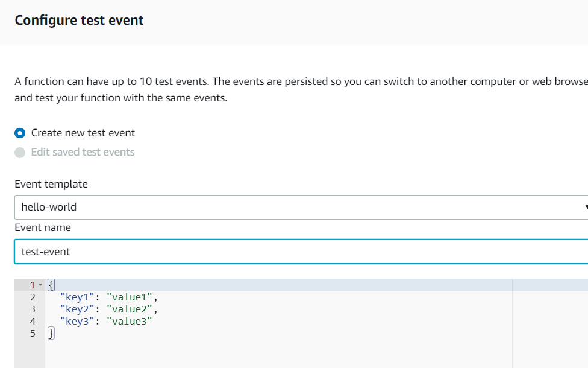The height and width of the screenshot is (368, 588).
Task: Click the closing brace on line 5
Action: [x=51, y=333]
